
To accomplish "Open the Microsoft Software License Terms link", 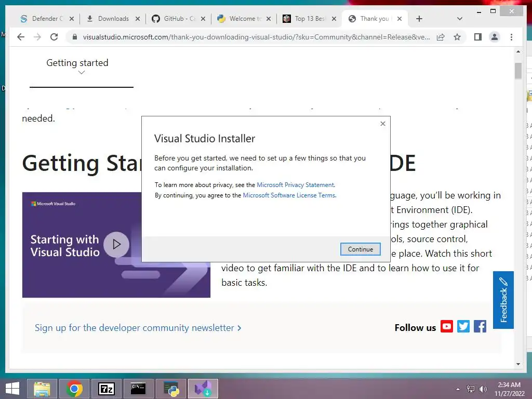I will click(289, 195).
